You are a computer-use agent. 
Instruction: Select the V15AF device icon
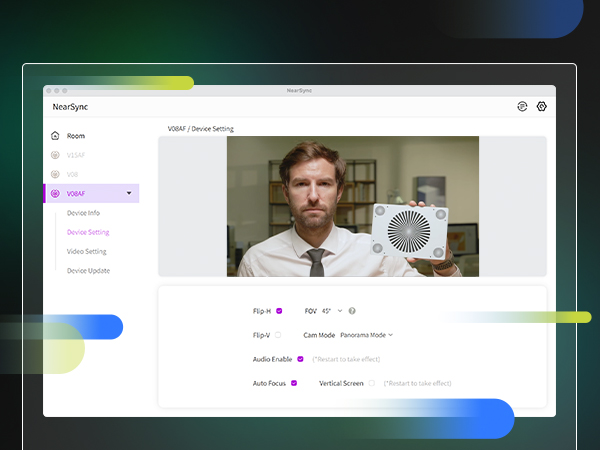(55, 155)
